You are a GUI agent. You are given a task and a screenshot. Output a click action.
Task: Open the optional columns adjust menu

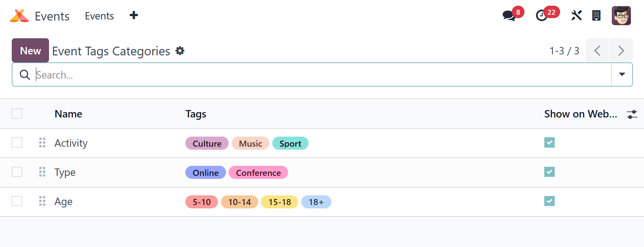point(632,114)
